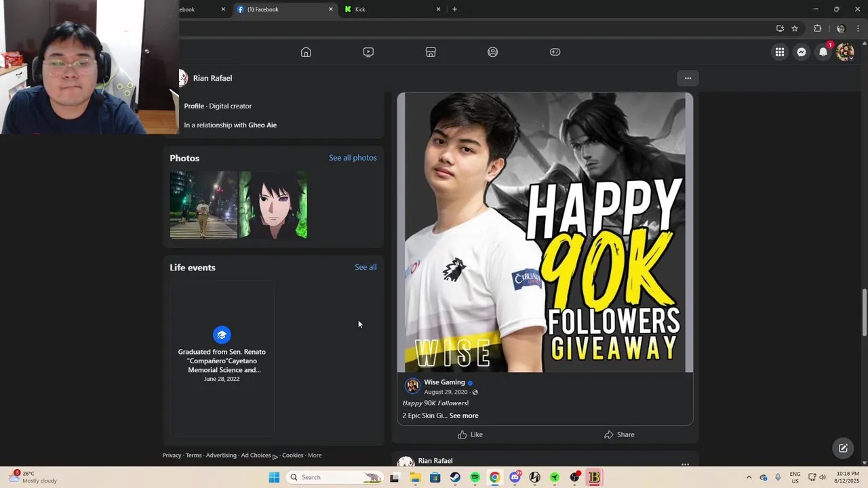The width and height of the screenshot is (868, 488).
Task: Open the taskbar clock and date
Action: tap(847, 477)
